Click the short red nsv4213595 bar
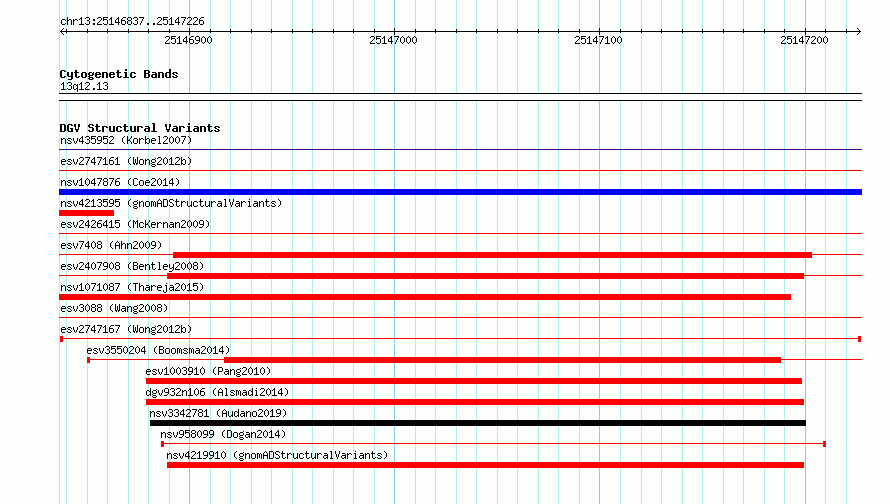 pyautogui.click(x=86, y=213)
